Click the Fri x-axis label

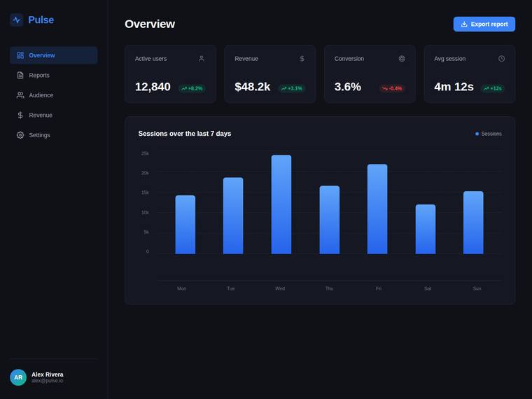(x=379, y=288)
